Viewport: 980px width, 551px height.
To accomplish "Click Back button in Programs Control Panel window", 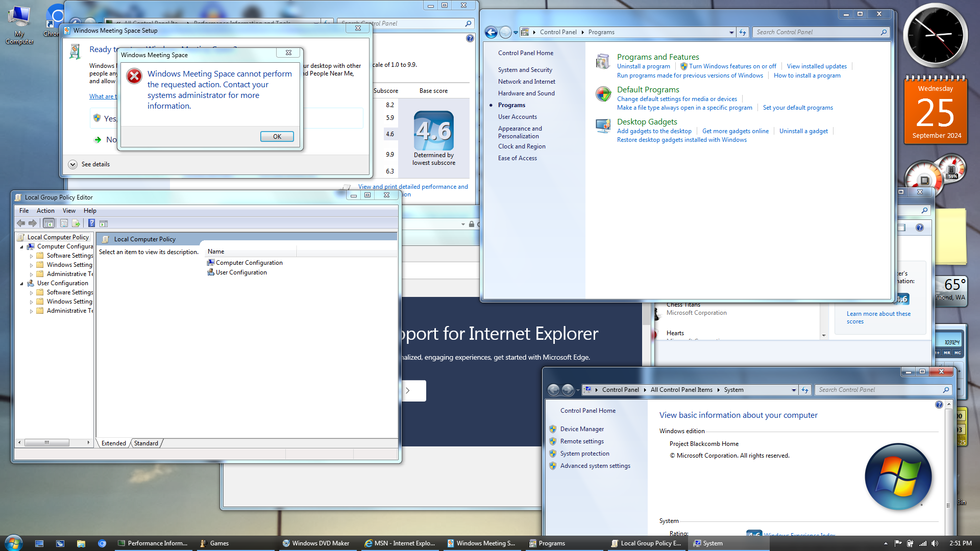I will point(491,32).
